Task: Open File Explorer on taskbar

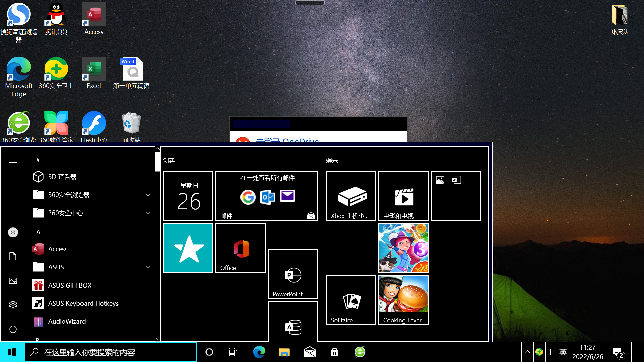Action: click(284, 352)
